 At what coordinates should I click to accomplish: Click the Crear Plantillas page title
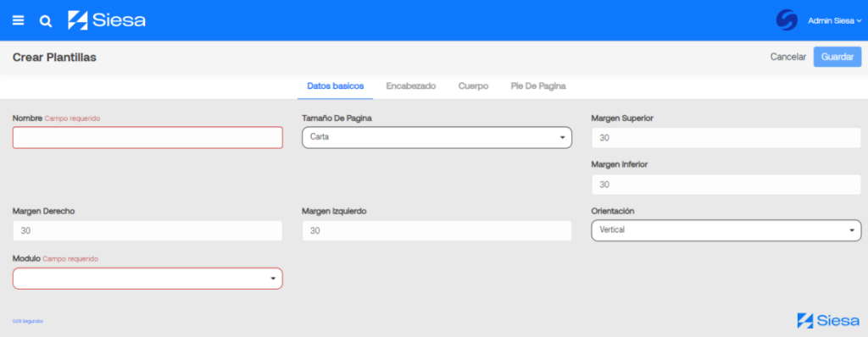point(54,58)
